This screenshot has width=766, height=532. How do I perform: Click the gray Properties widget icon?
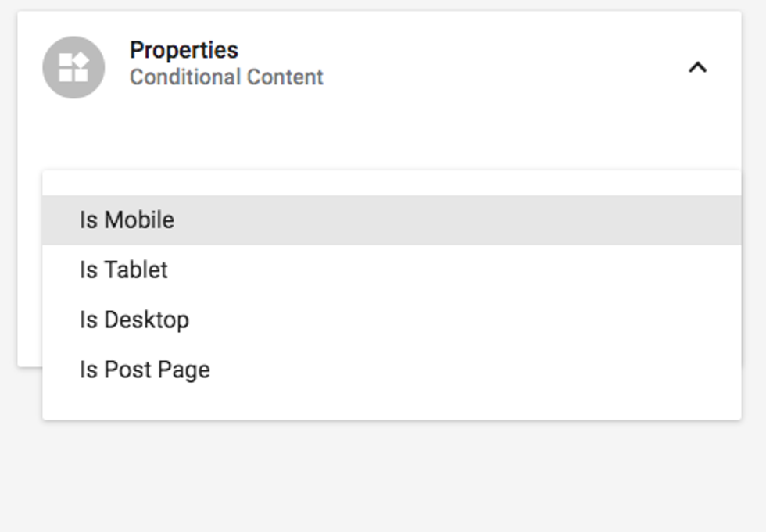tap(73, 67)
